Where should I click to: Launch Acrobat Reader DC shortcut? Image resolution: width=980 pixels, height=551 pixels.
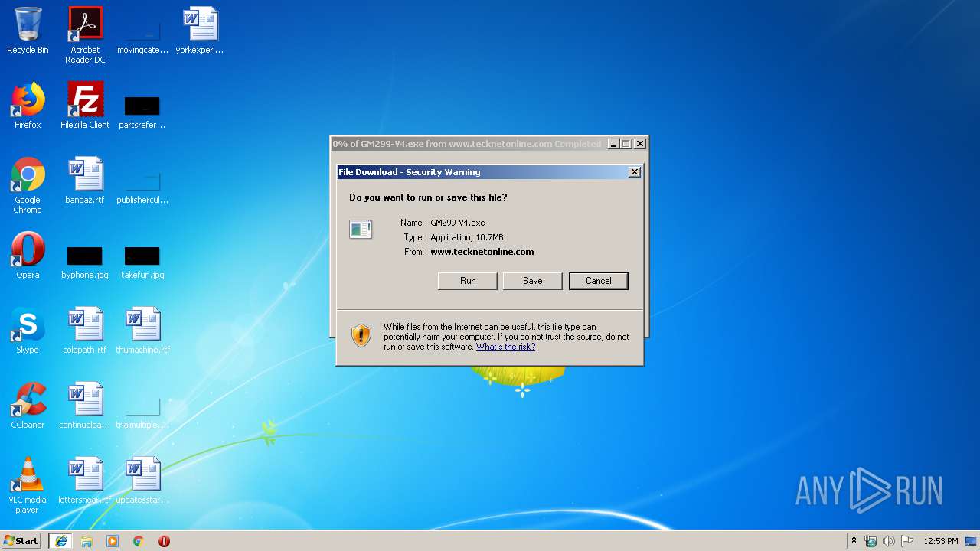click(85, 35)
